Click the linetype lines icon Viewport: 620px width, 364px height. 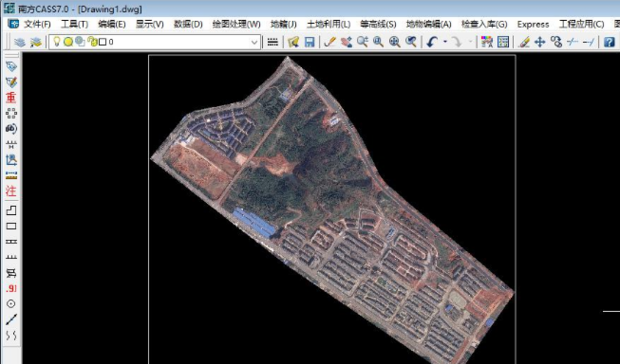(x=273, y=42)
